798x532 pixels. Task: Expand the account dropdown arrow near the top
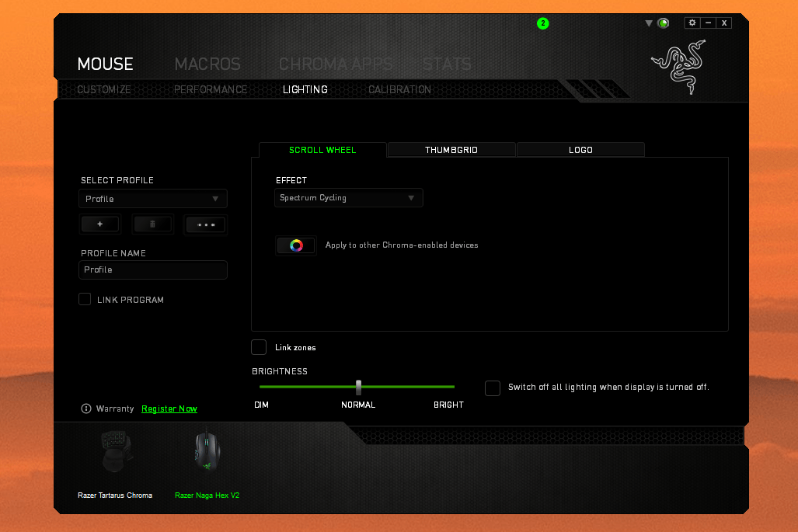pos(649,23)
